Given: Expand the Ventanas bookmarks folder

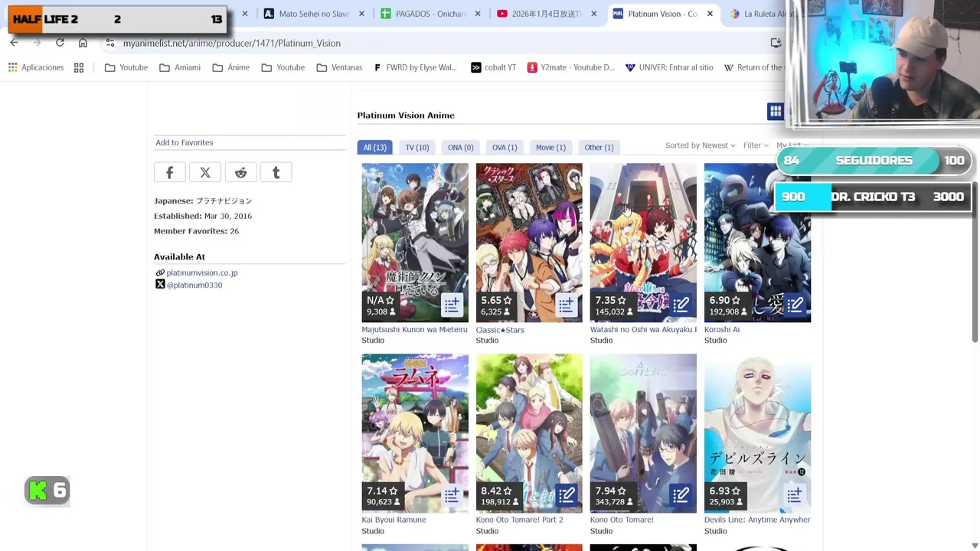Looking at the screenshot, I should coord(339,67).
